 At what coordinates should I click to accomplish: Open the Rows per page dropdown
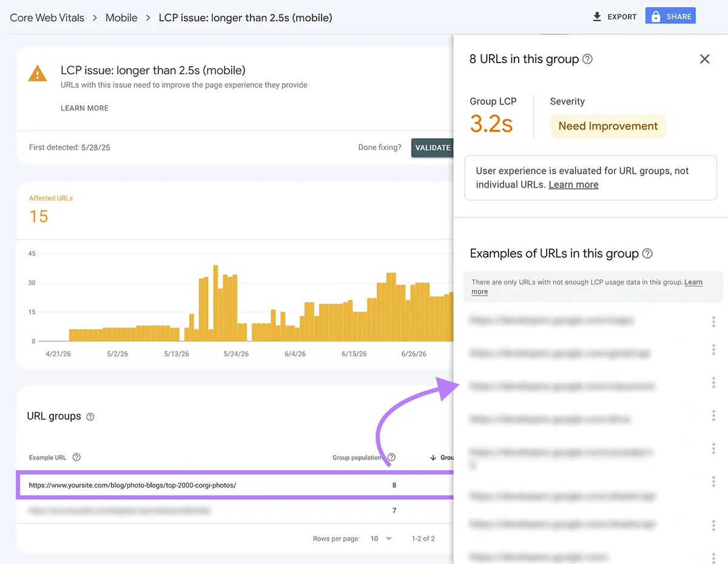pos(382,539)
